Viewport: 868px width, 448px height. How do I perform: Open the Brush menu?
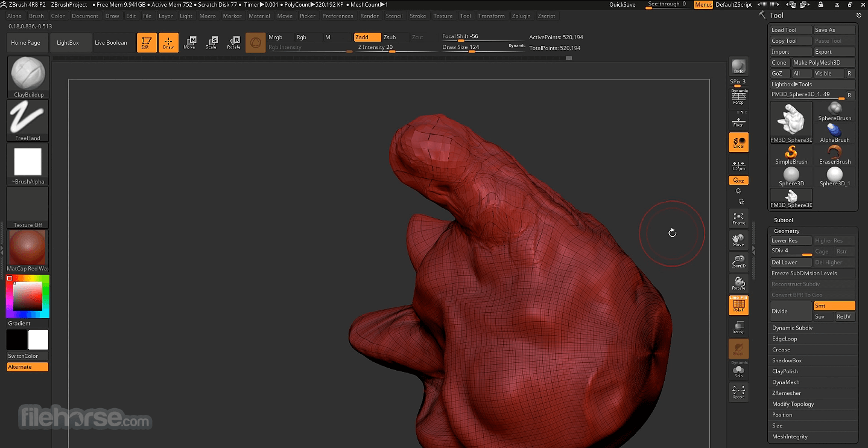point(36,16)
